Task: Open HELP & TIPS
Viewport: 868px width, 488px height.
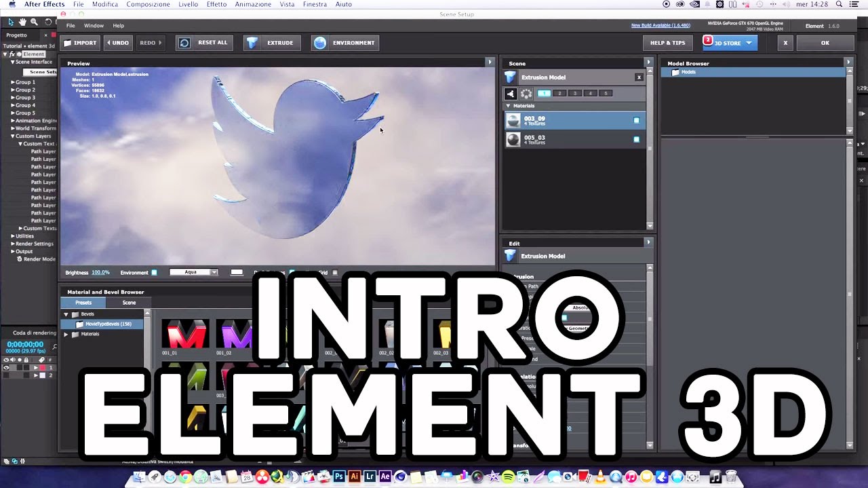Action: 668,43
